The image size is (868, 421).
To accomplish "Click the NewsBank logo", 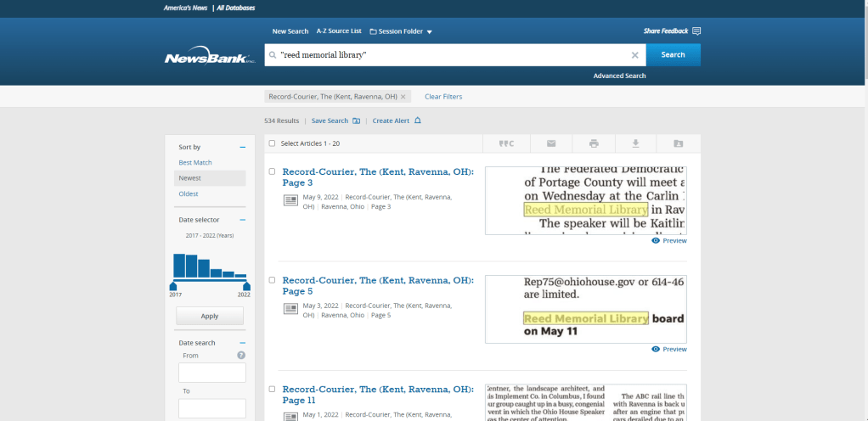I will (210, 58).
